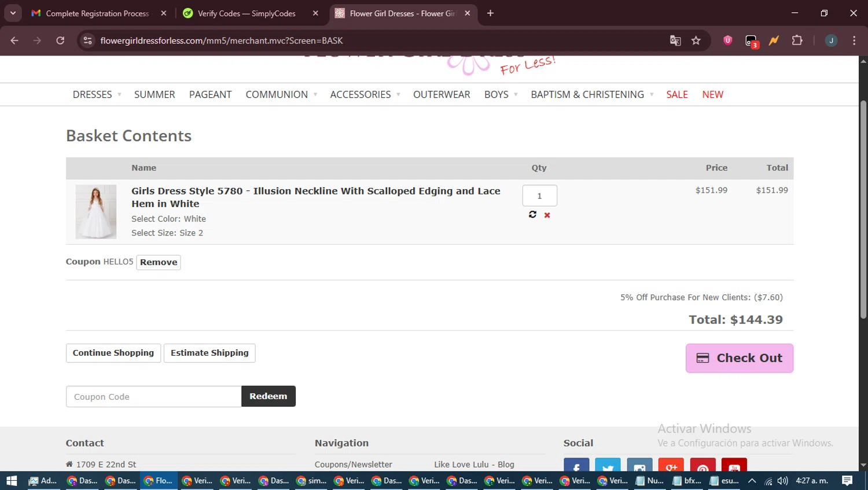This screenshot has width=868, height=490.
Task: Click the orange lightning bolt extension
Action: pyautogui.click(x=774, y=40)
